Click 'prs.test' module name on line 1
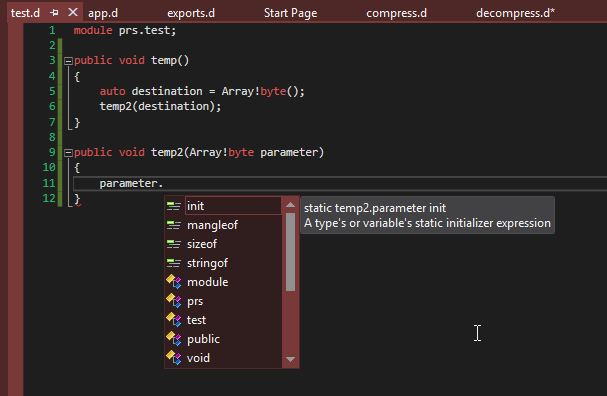Image resolution: width=607 pixels, height=396 pixels. tap(144, 30)
